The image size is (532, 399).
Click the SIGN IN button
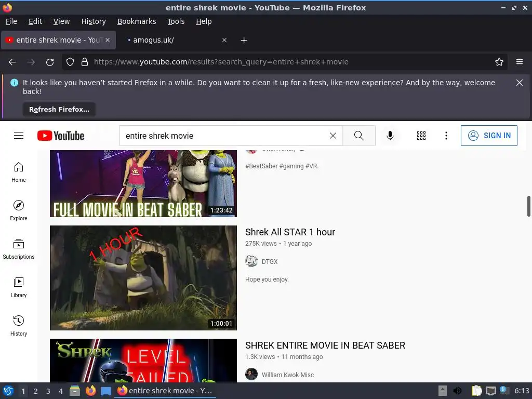pyautogui.click(x=489, y=136)
